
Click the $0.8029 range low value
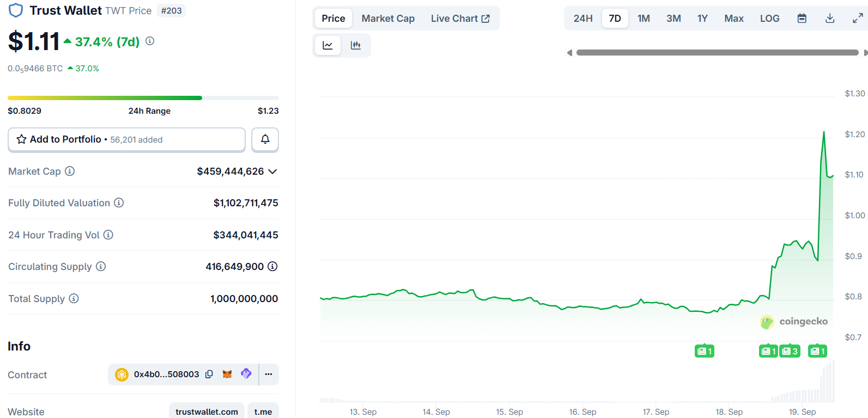coord(25,110)
